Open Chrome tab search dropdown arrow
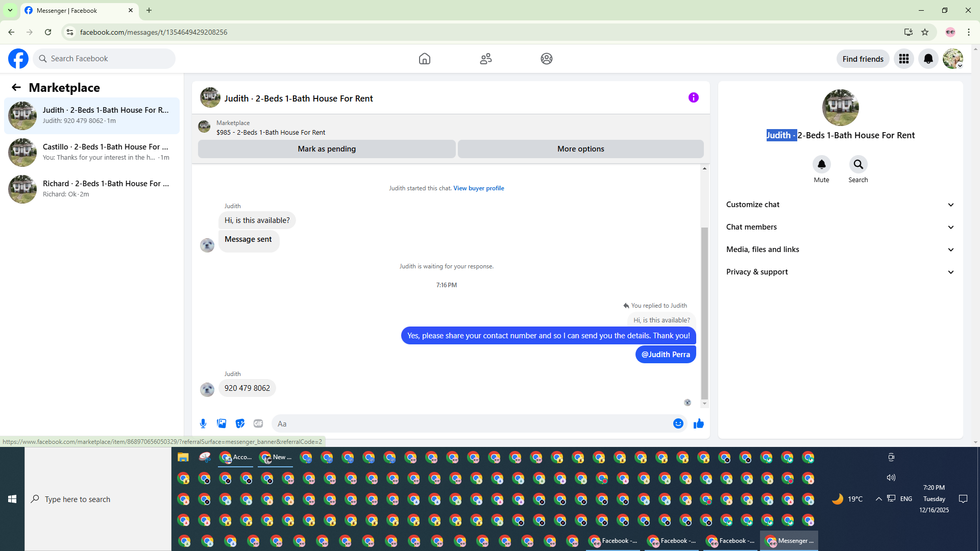Viewport: 980px width, 551px height. click(x=10, y=10)
